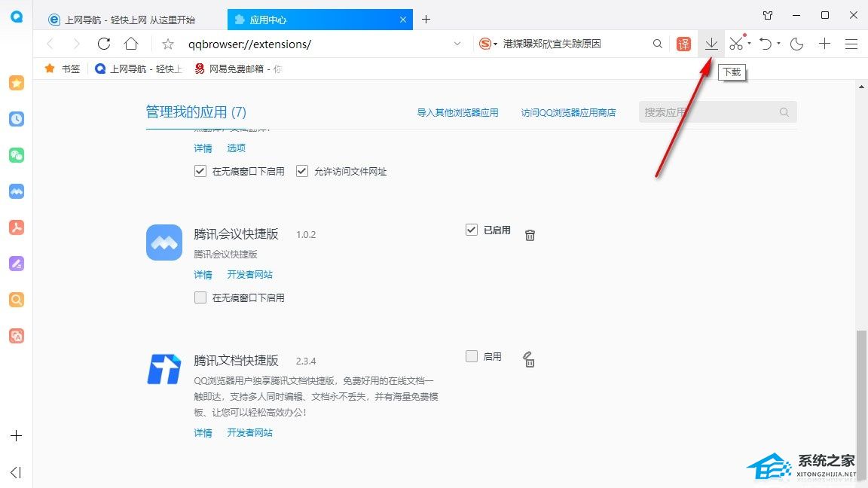
Task: Uncheck the top 在无痕窗口下启用 checkbox
Action: click(200, 171)
